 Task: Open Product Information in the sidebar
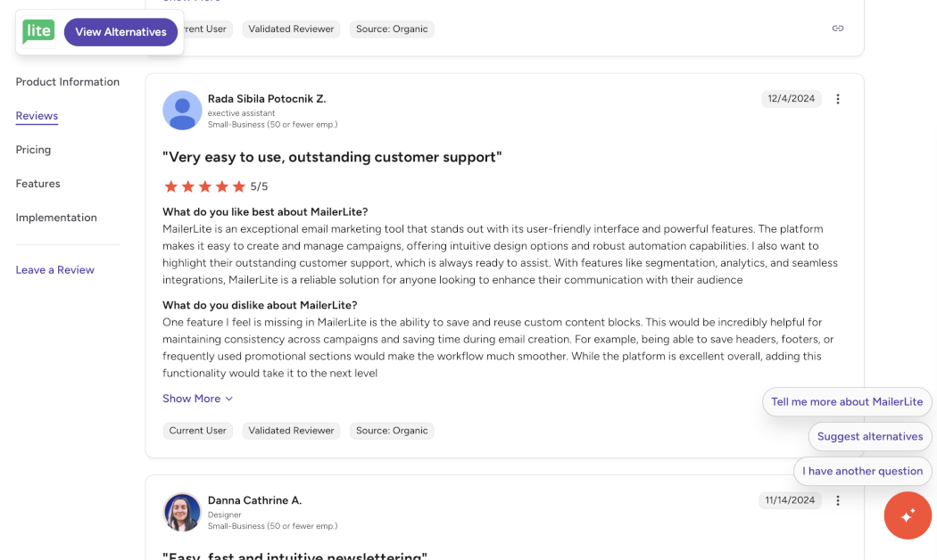67,81
